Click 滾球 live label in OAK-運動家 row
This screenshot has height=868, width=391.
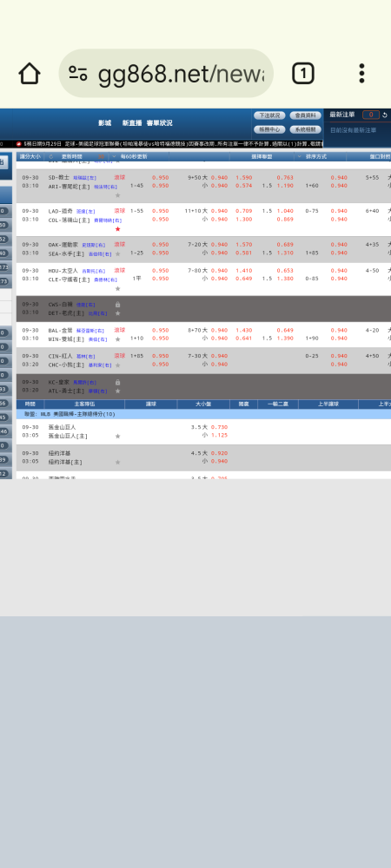point(120,244)
